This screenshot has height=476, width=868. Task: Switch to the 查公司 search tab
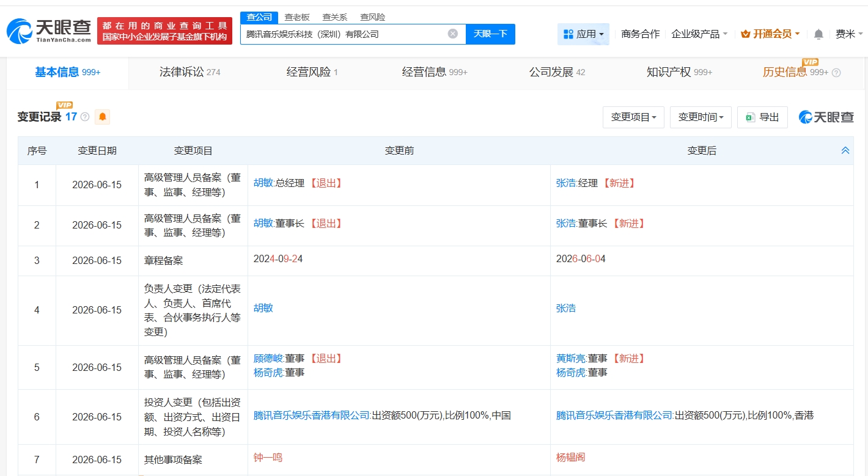(x=259, y=17)
